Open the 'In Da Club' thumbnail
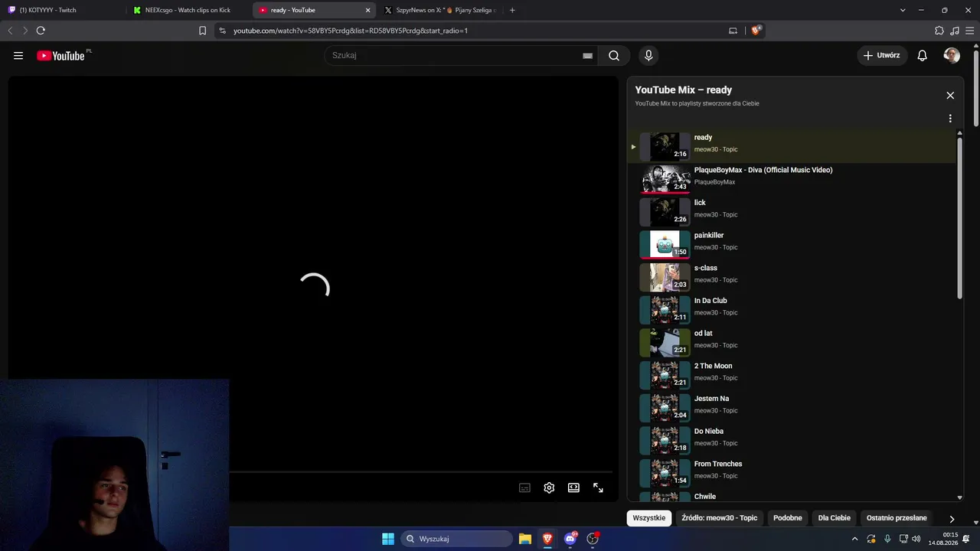This screenshot has width=980, height=551. pyautogui.click(x=665, y=310)
